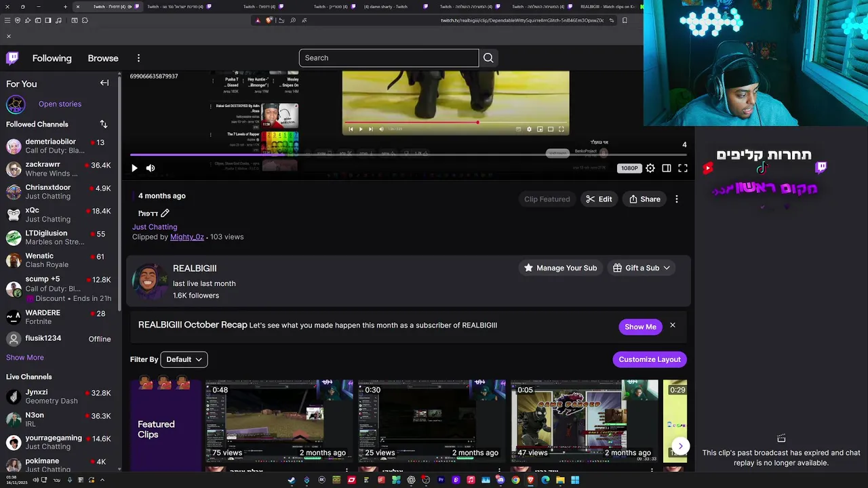
Task: Show more followed channels
Action: point(25,357)
